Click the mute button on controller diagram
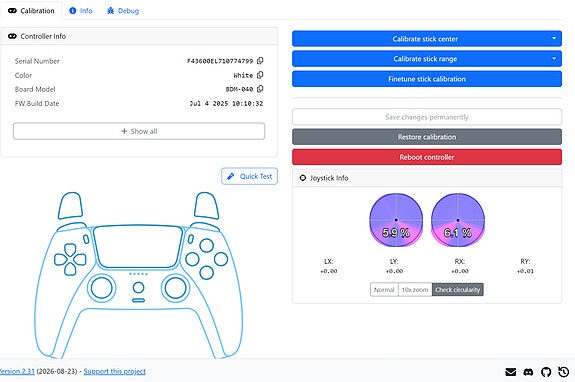 138,301
